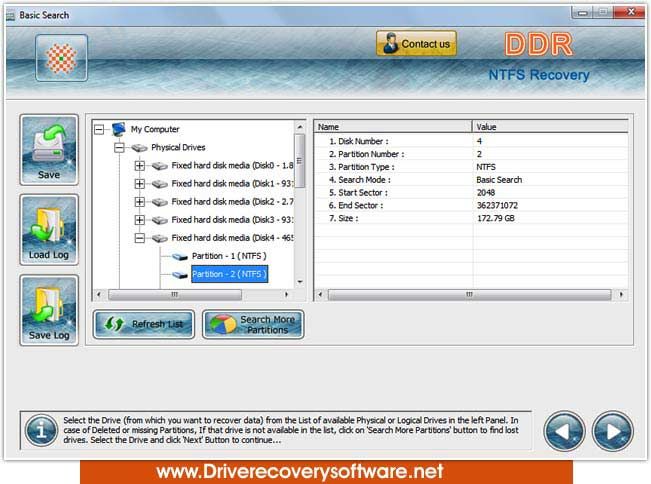Image resolution: width=651 pixels, height=484 pixels.
Task: Click the value 'Basic Search'
Action: click(x=499, y=180)
